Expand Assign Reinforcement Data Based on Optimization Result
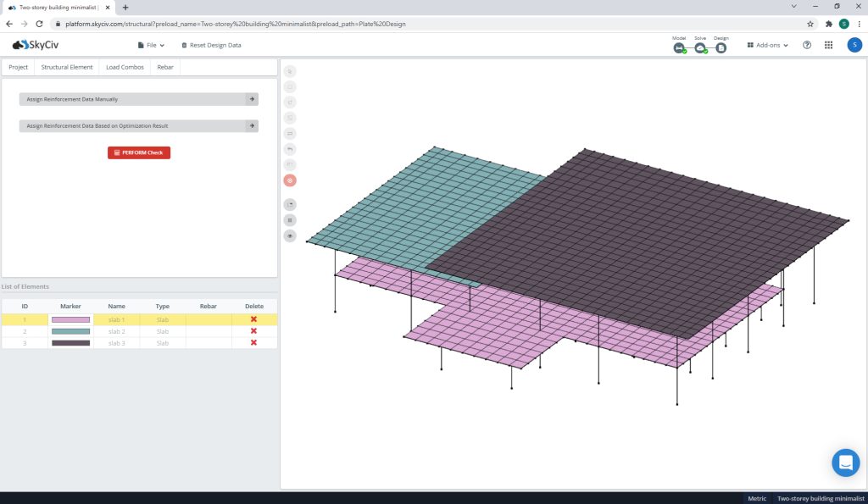 click(x=138, y=126)
